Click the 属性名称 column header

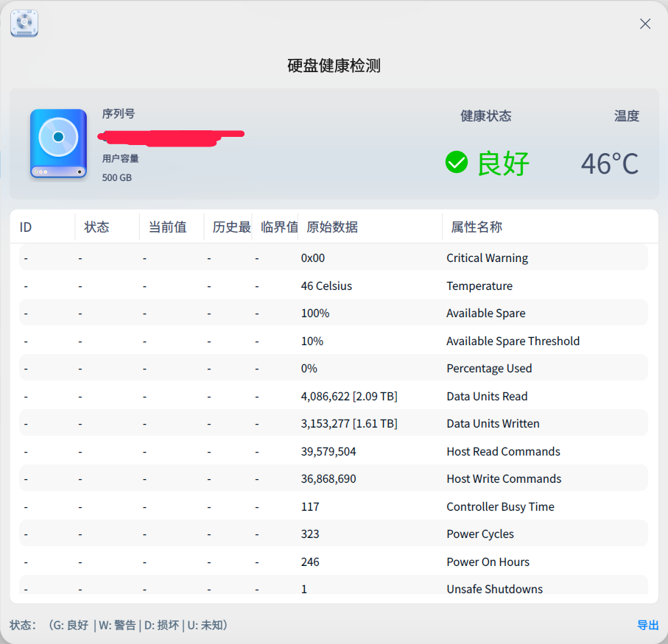point(477,227)
